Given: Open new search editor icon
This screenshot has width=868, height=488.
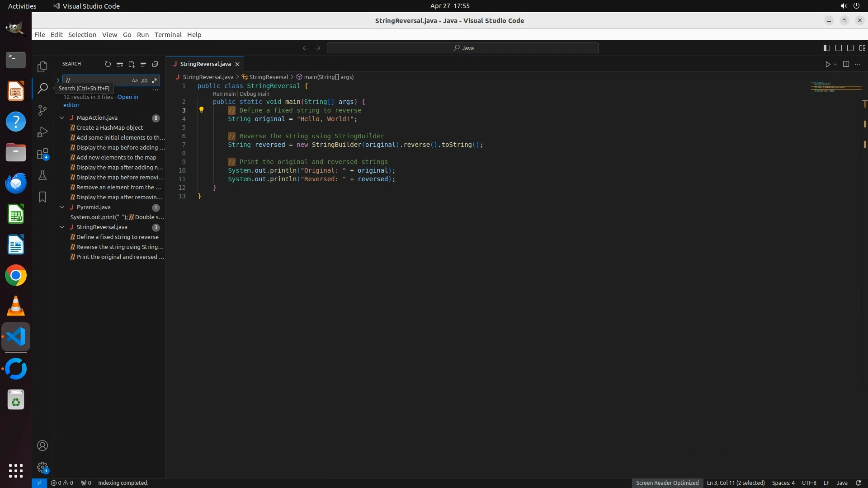Looking at the screenshot, I should [x=132, y=64].
